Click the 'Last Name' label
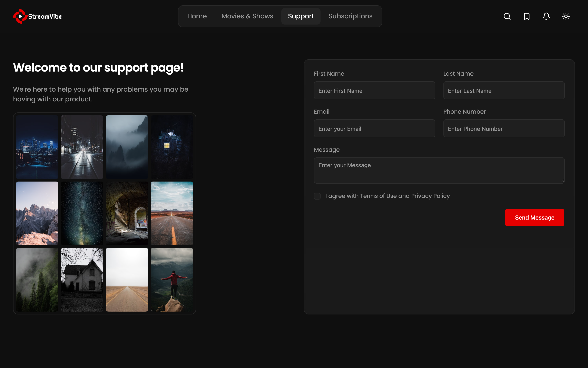The width and height of the screenshot is (588, 368). [458, 74]
